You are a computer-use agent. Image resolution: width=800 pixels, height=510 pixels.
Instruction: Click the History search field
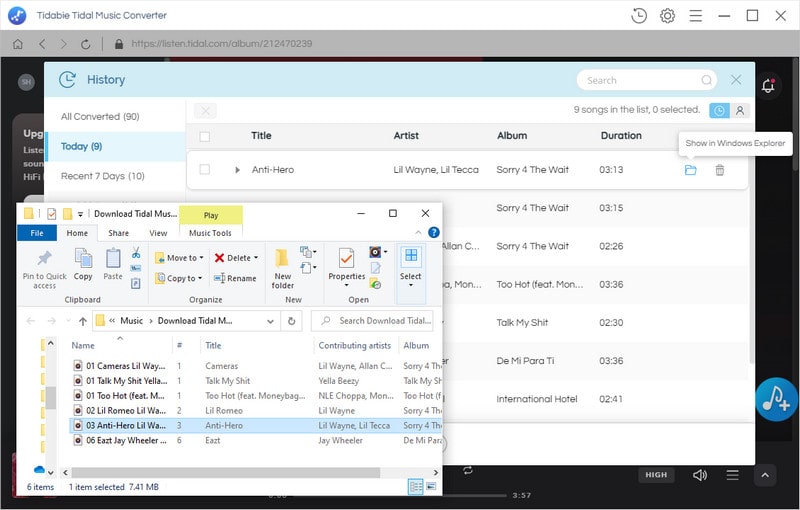pos(640,80)
